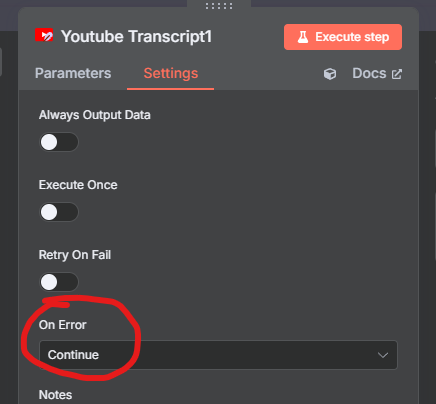Turn on the Execute Once switch

pos(59,212)
